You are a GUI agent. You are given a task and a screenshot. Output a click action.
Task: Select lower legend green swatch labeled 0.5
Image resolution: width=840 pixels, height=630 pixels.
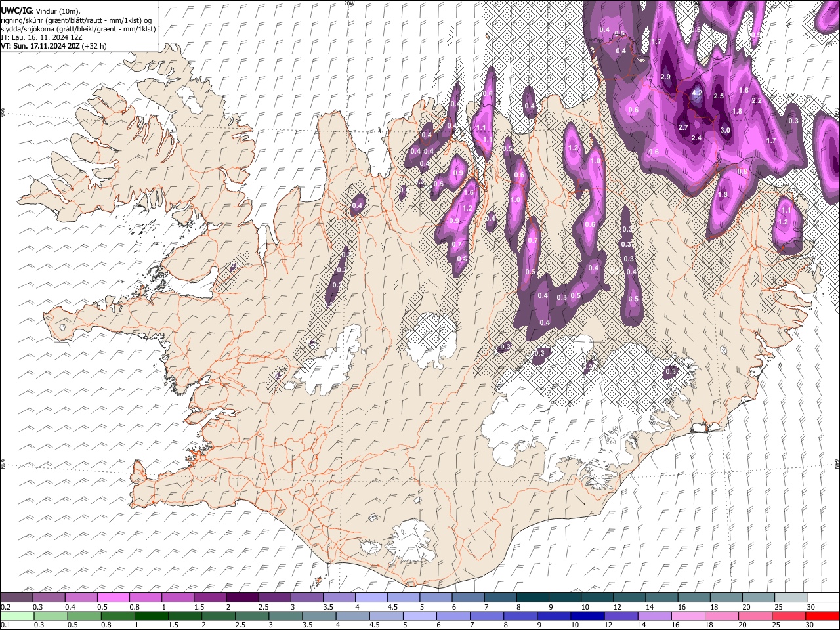[x=84, y=616]
